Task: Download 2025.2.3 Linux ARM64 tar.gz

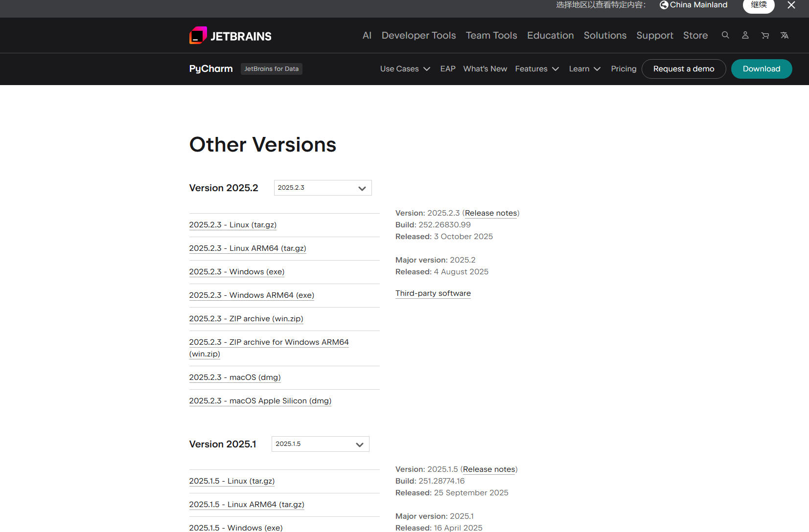Action: coord(248,248)
